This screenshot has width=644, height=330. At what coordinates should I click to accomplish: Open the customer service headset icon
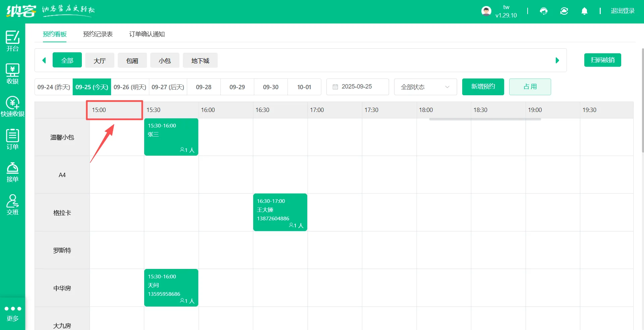coord(544,11)
